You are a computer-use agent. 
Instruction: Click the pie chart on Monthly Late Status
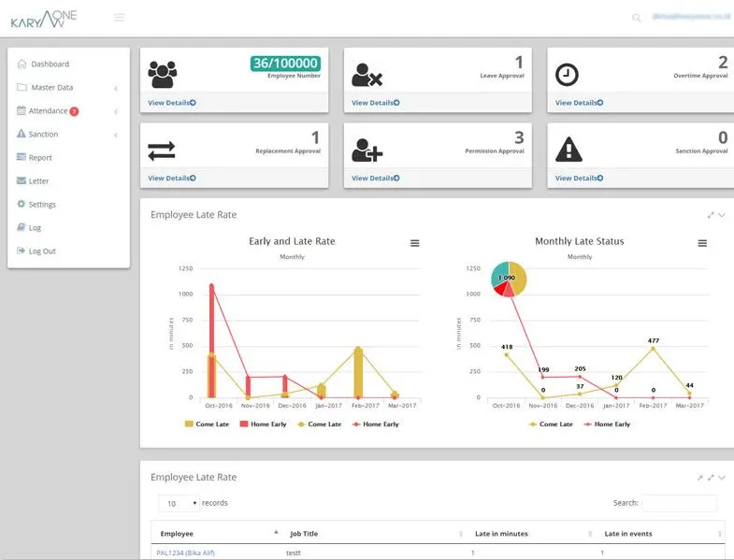click(509, 279)
